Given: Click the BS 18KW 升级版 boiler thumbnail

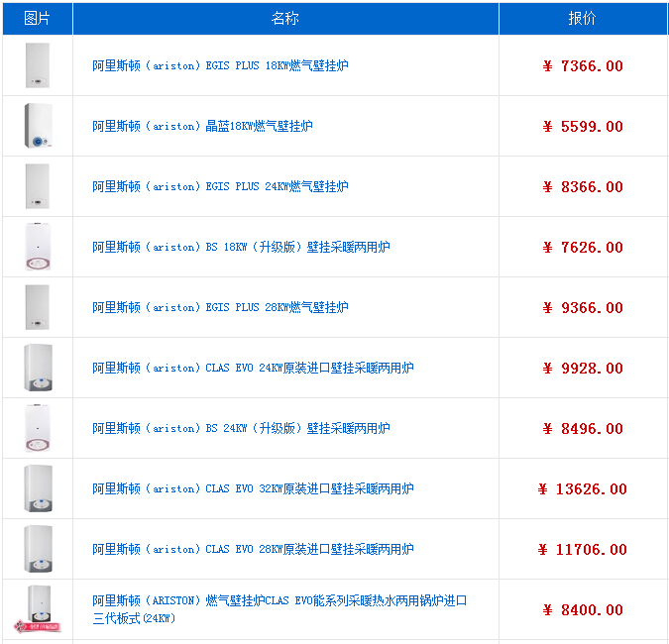Looking at the screenshot, I should [x=38, y=248].
